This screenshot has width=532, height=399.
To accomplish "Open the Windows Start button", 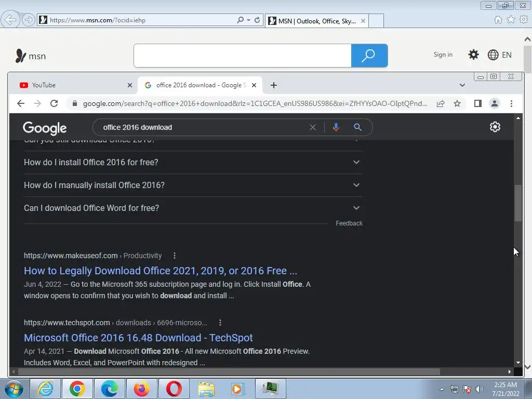I will pos(14,389).
